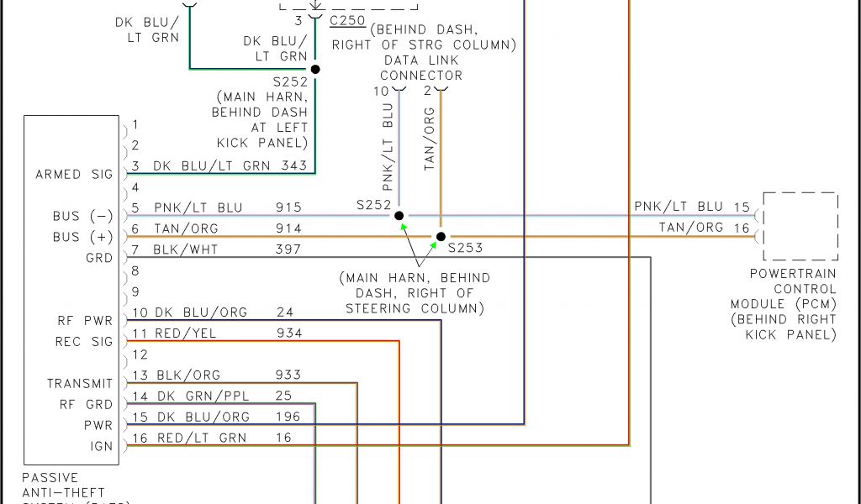
Task: Click the DATA LINK CONNECTOR heading text
Action: [x=421, y=68]
